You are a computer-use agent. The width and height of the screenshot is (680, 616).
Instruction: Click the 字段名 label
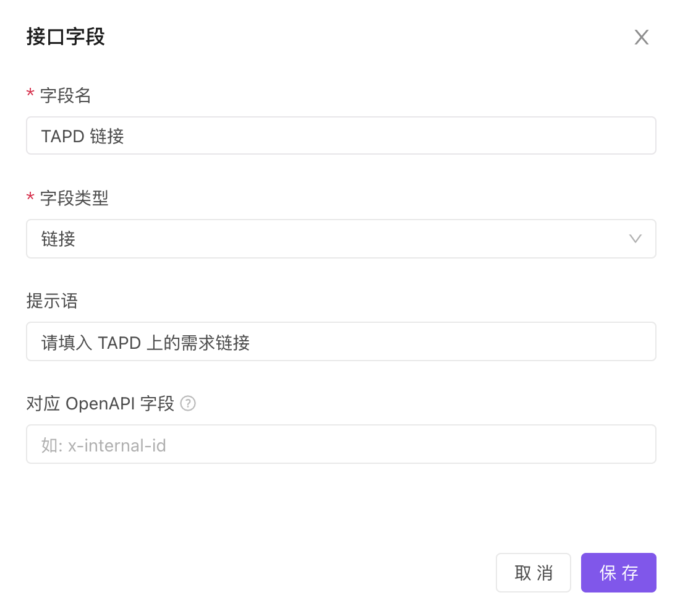click(x=66, y=95)
